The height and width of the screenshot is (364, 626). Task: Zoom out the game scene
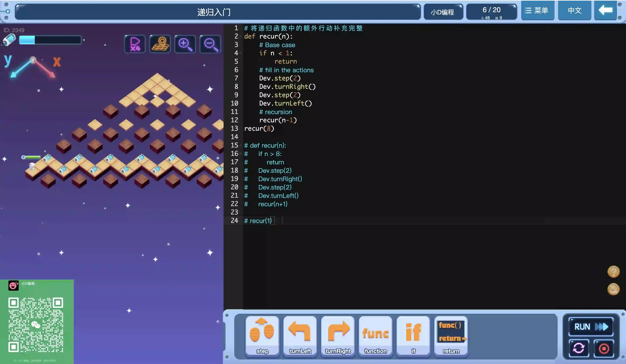[x=210, y=44]
